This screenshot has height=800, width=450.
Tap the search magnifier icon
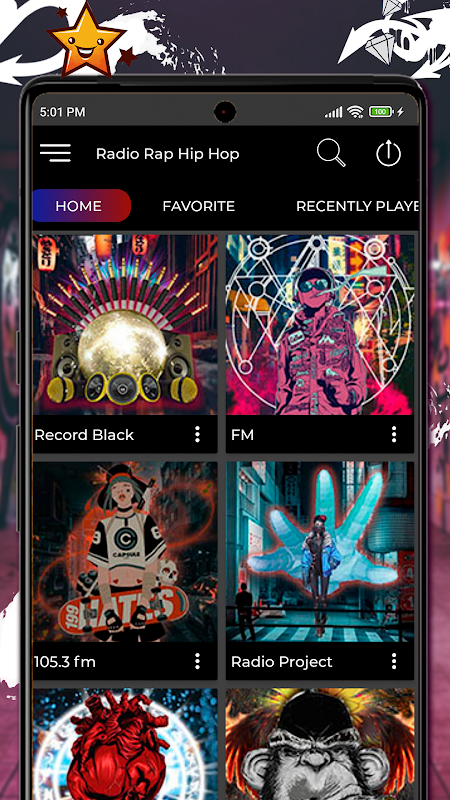tap(331, 153)
